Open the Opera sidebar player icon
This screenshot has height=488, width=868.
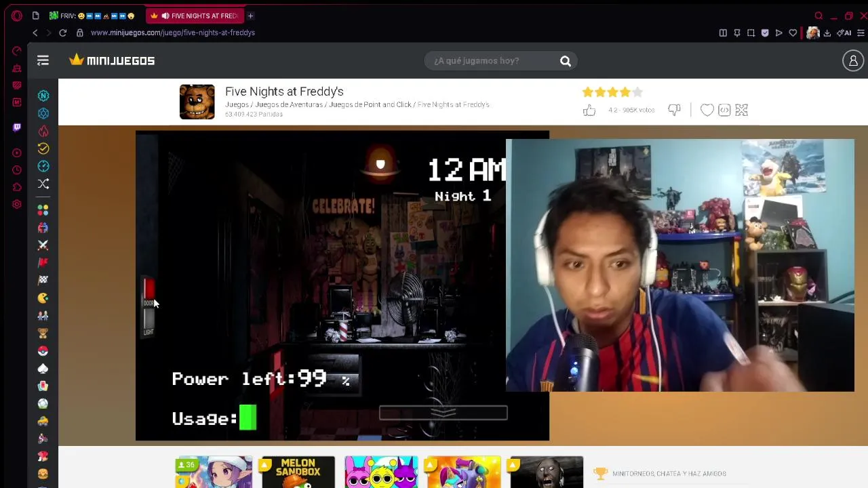click(17, 152)
